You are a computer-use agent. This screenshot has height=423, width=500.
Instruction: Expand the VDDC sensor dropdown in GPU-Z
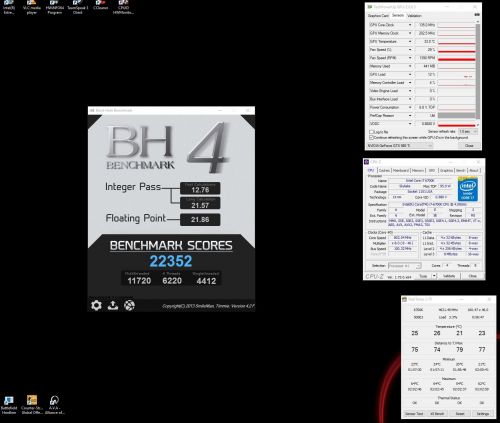coord(410,124)
